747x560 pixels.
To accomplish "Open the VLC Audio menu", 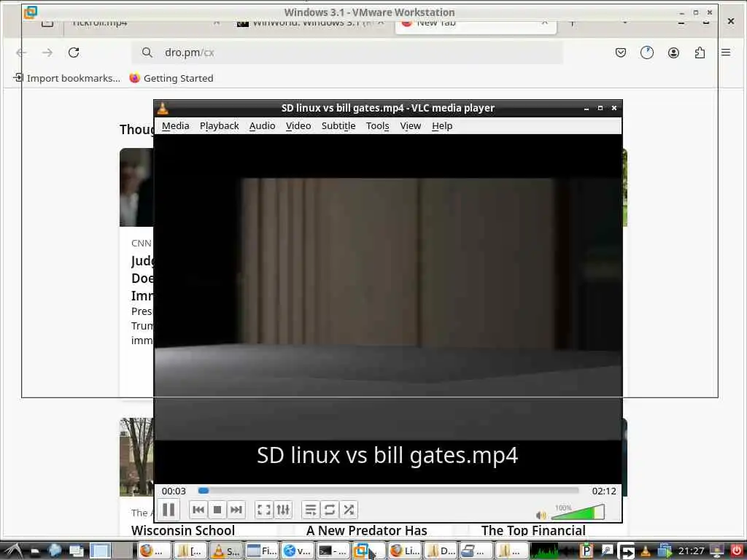I will [262, 125].
